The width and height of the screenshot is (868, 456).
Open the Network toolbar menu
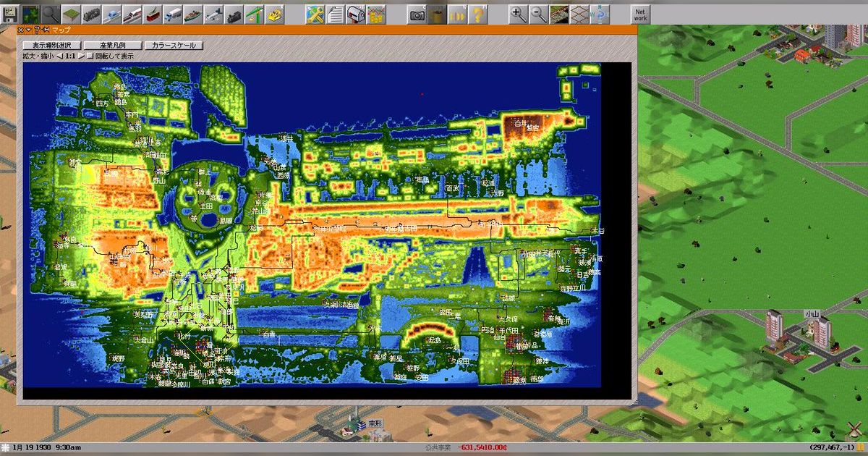pos(640,13)
